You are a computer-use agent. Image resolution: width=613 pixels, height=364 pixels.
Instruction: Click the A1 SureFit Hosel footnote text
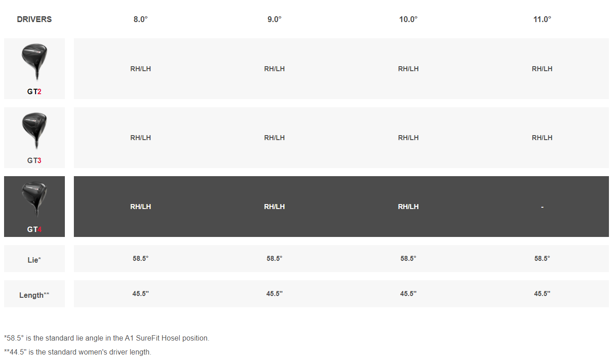click(107, 338)
